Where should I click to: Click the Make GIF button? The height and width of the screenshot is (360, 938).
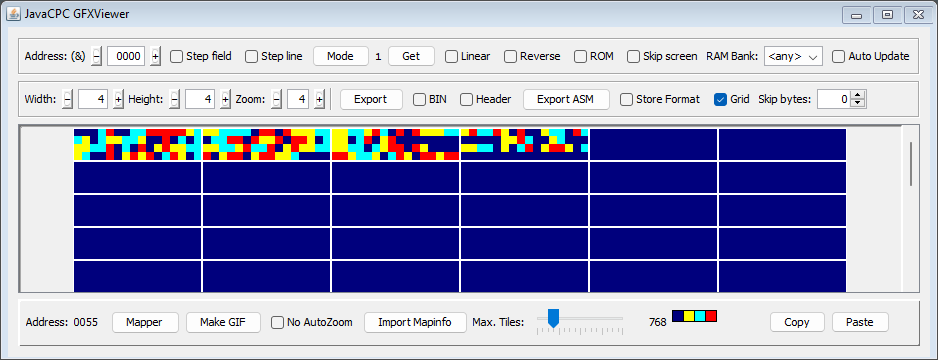click(223, 322)
